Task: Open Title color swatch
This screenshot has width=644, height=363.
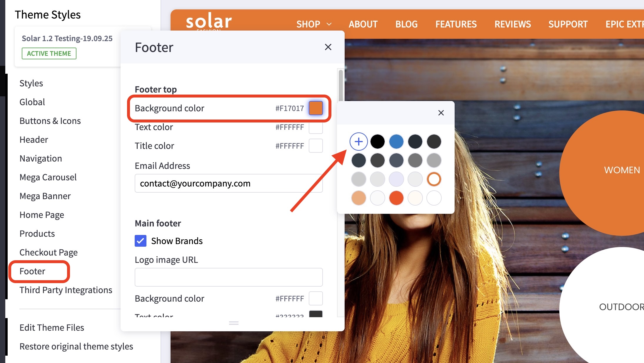Action: click(316, 146)
